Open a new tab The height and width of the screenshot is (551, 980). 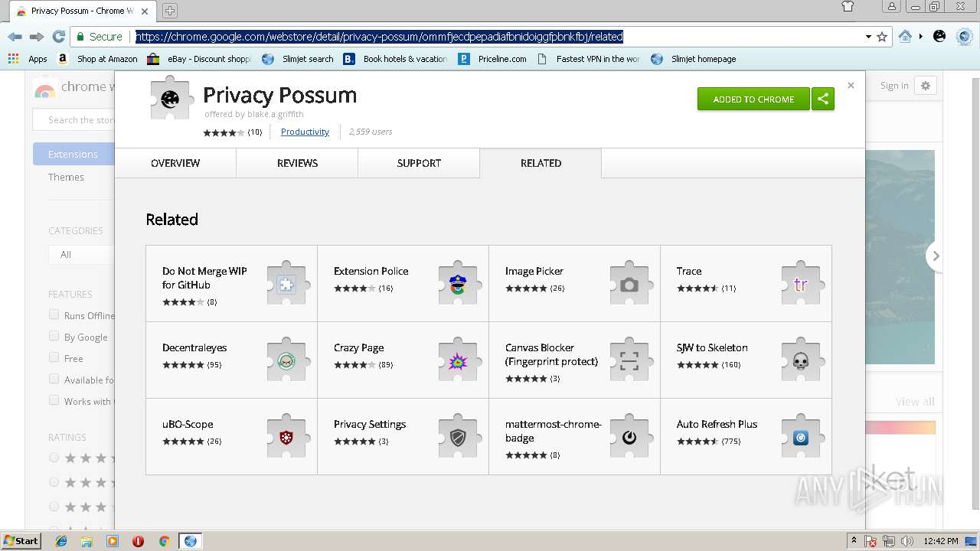tap(170, 11)
